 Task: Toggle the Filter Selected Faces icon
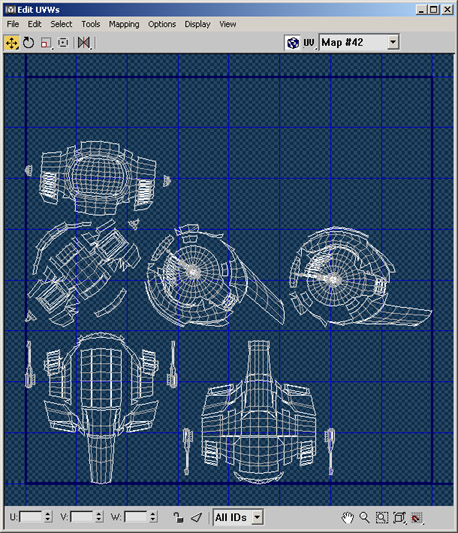coord(197,517)
